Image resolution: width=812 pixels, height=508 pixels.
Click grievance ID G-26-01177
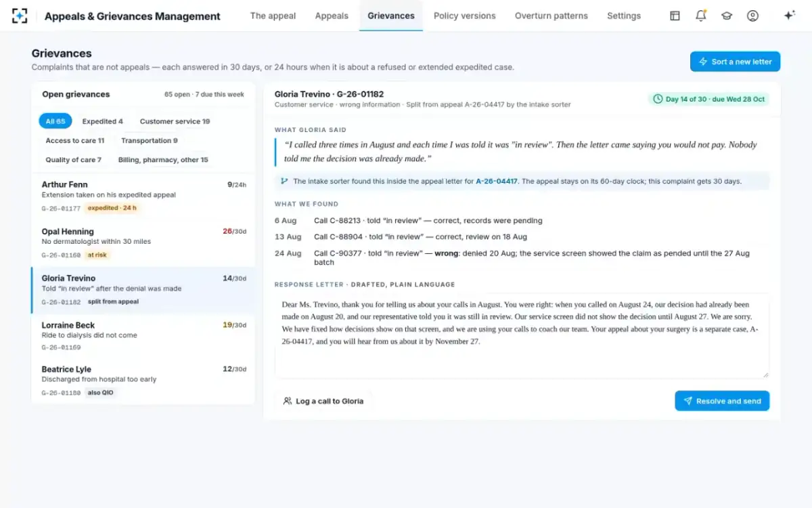[x=61, y=209]
